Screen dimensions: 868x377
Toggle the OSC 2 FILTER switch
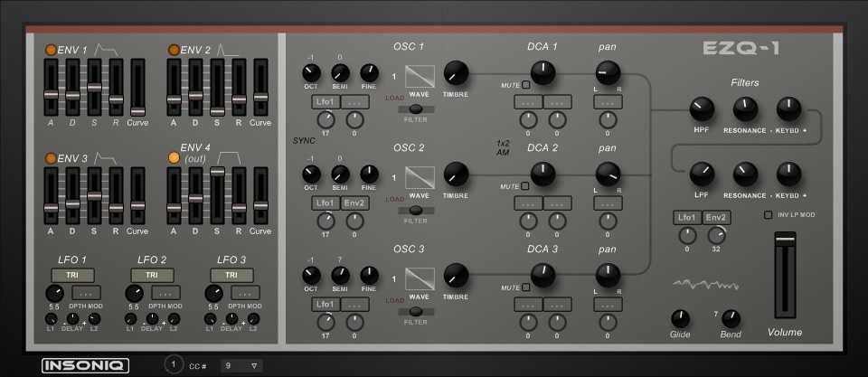click(416, 211)
